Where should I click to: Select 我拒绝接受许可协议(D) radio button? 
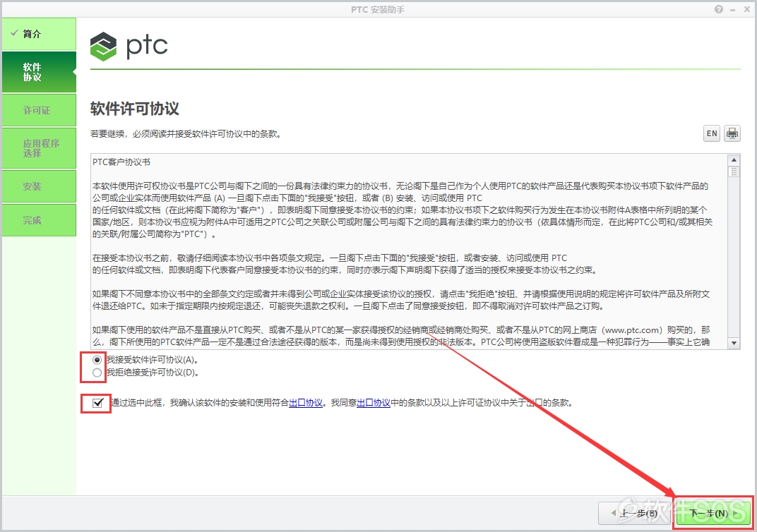pos(97,373)
